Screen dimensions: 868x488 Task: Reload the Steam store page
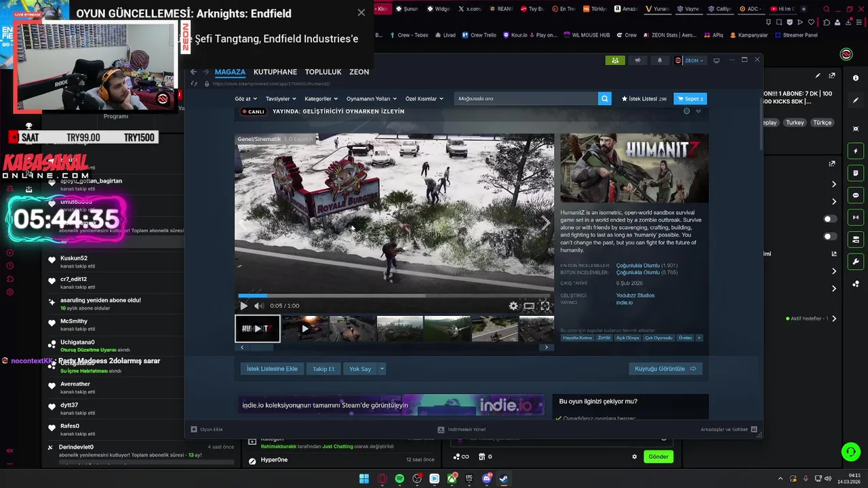point(195,83)
